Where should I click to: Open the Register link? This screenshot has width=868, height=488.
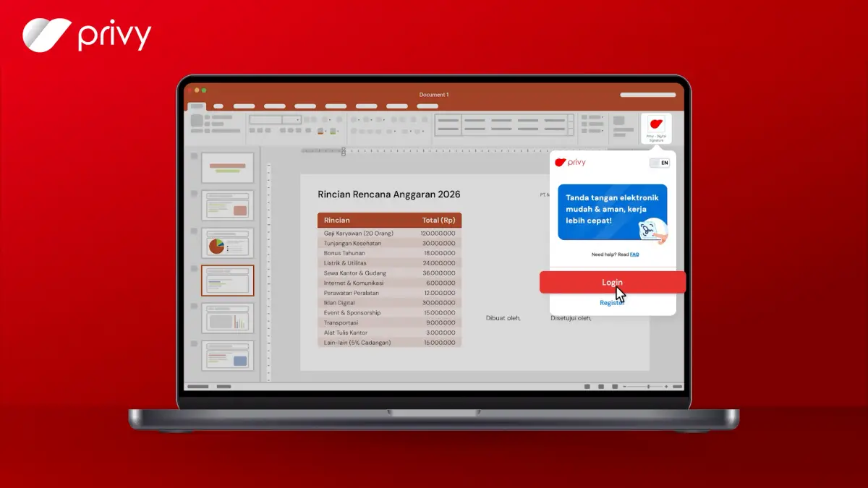pos(612,303)
